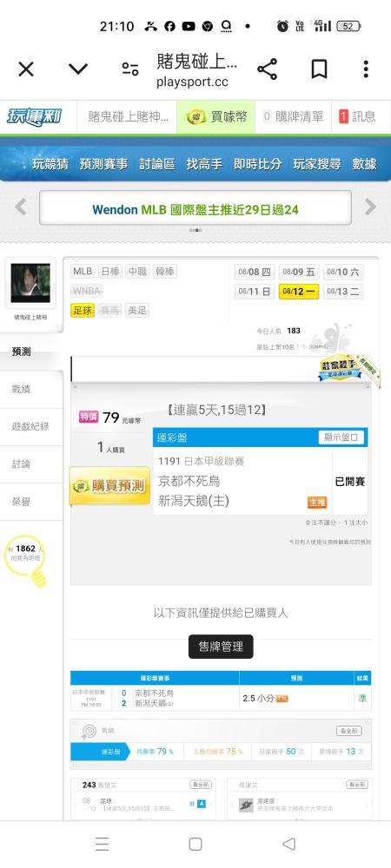Collapse the browser tab with down chevron
This screenshot has width=391, height=868.
point(78,69)
